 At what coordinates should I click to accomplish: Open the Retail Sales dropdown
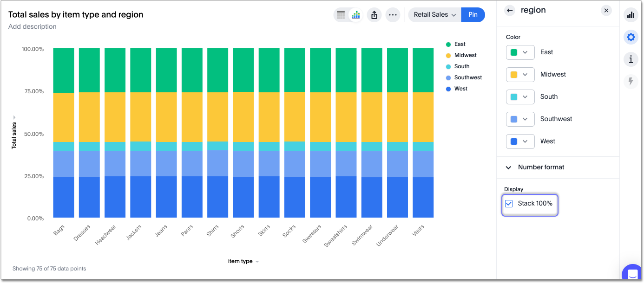434,14
